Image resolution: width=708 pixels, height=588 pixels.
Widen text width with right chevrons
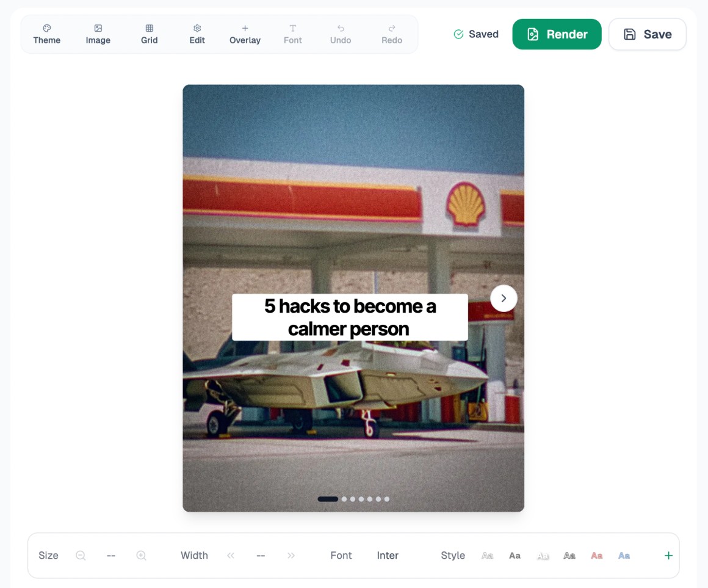coord(291,556)
